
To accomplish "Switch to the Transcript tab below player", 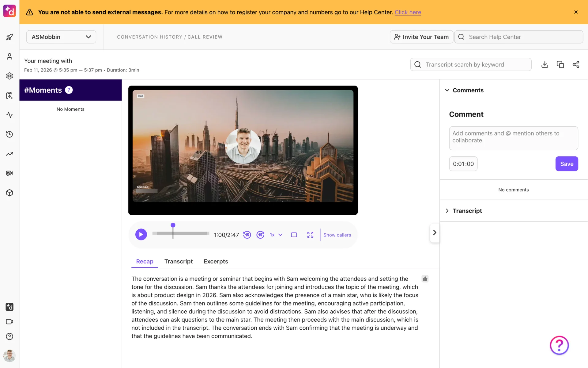I will 178,261.
